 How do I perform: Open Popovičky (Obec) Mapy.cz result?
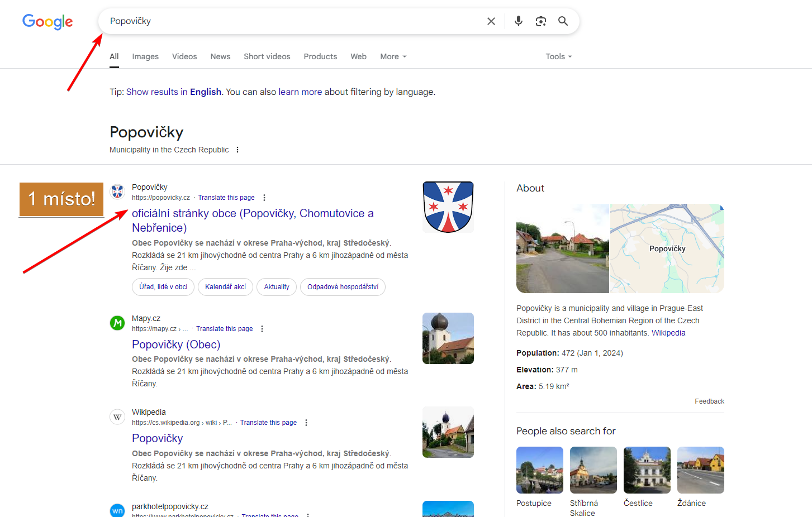pyautogui.click(x=176, y=344)
